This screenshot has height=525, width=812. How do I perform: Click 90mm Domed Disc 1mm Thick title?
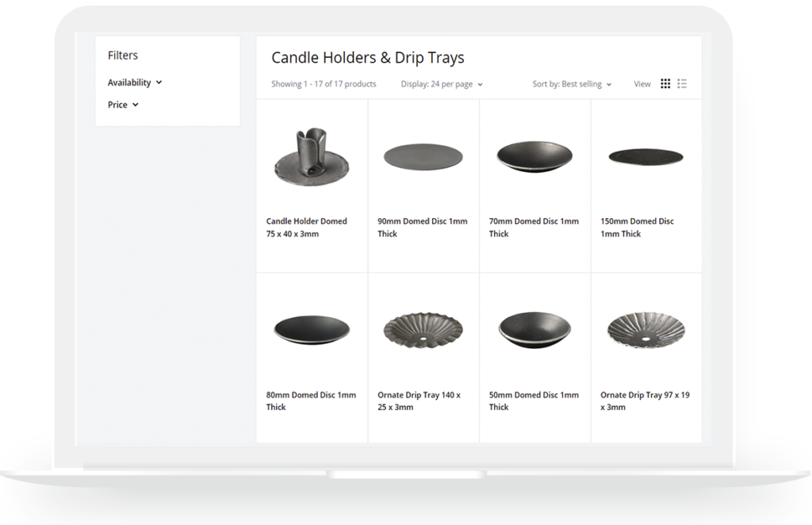click(x=422, y=228)
